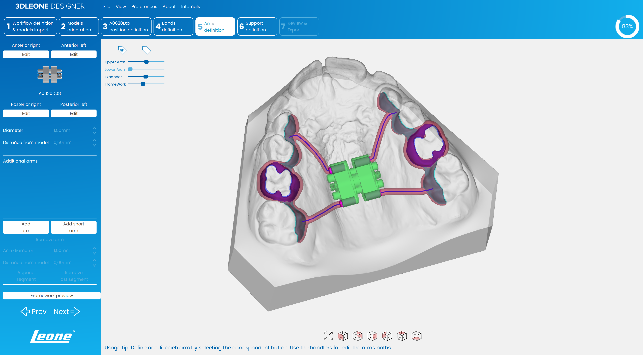
Task: Click the Prev arrow button
Action: point(34,312)
